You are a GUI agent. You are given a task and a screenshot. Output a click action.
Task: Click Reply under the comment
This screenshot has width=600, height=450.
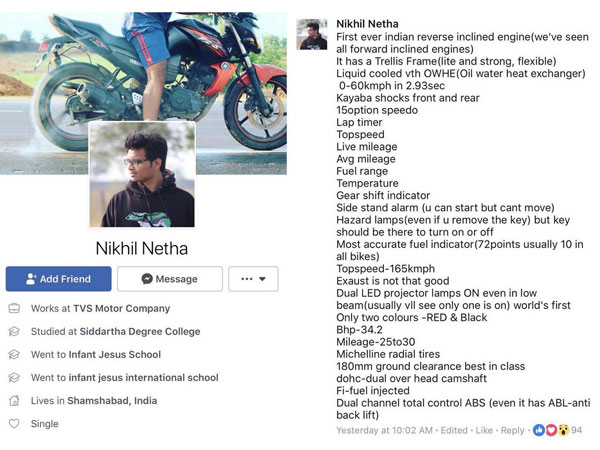coord(513,431)
